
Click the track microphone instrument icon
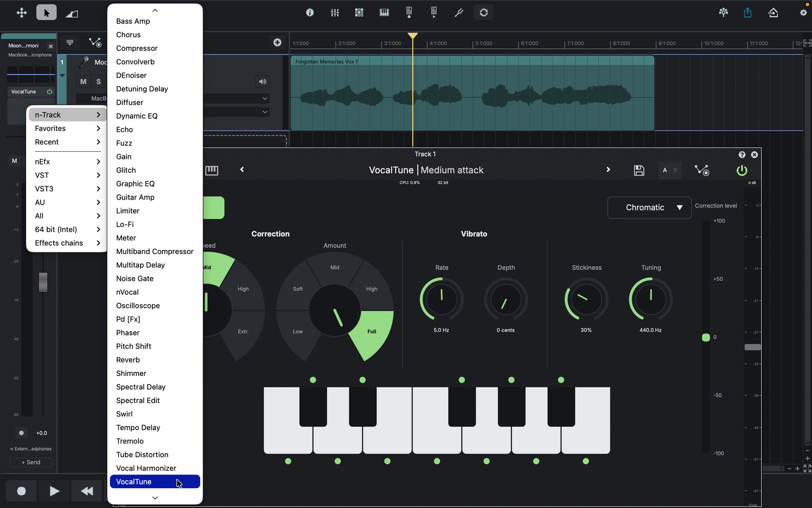click(x=83, y=62)
